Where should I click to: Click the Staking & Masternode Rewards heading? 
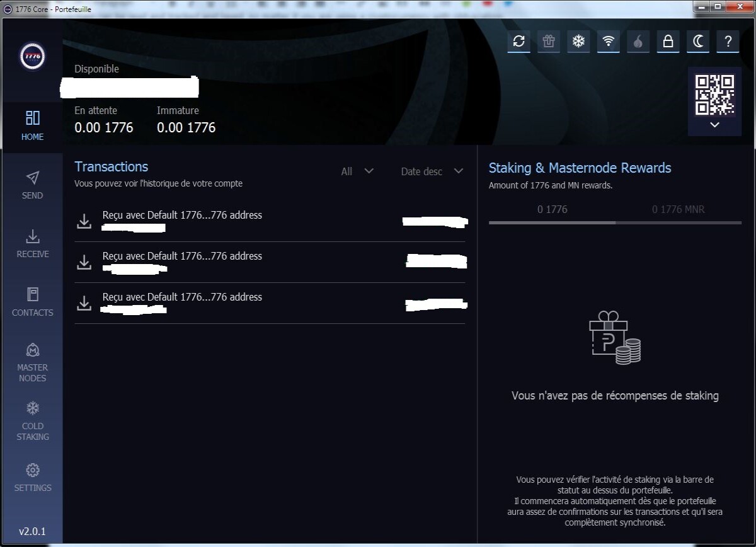point(580,168)
